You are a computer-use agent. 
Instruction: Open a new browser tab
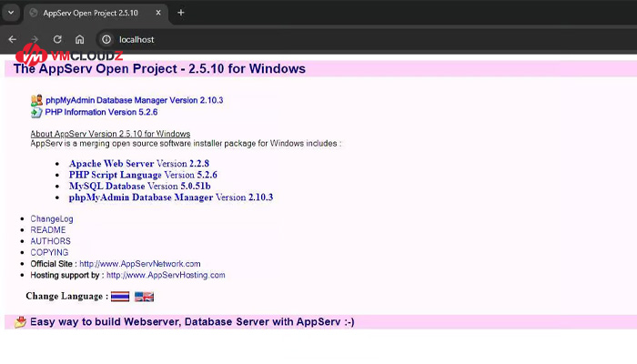pos(181,13)
